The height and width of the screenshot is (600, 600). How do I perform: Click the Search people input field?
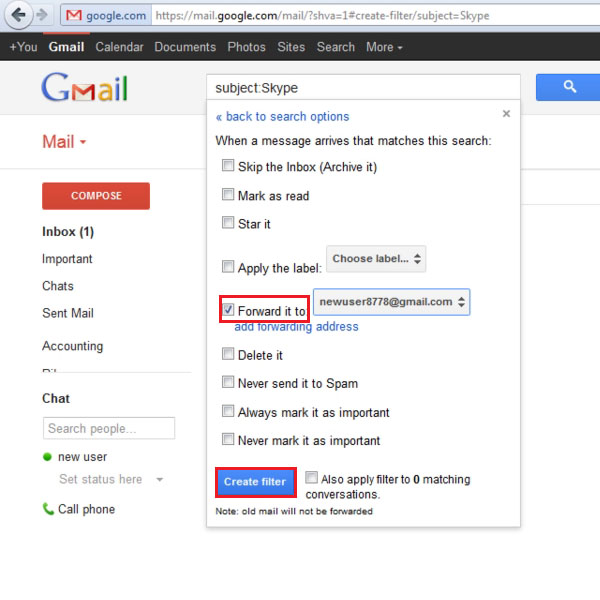click(109, 428)
